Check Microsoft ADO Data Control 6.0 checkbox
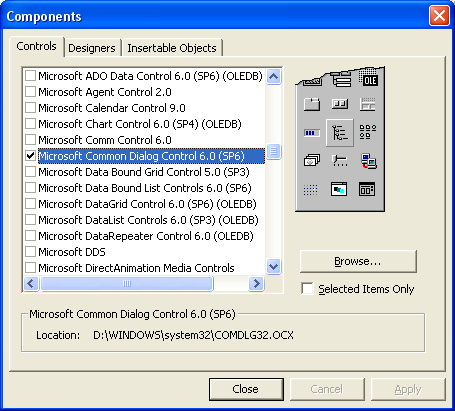 30,76
